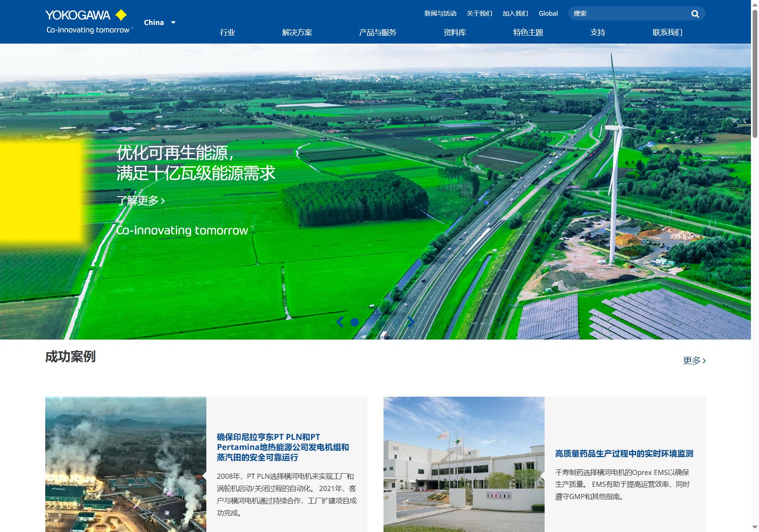Screen dimensions: 759x532
Task: Open the China region dropdown
Action: click(x=159, y=22)
